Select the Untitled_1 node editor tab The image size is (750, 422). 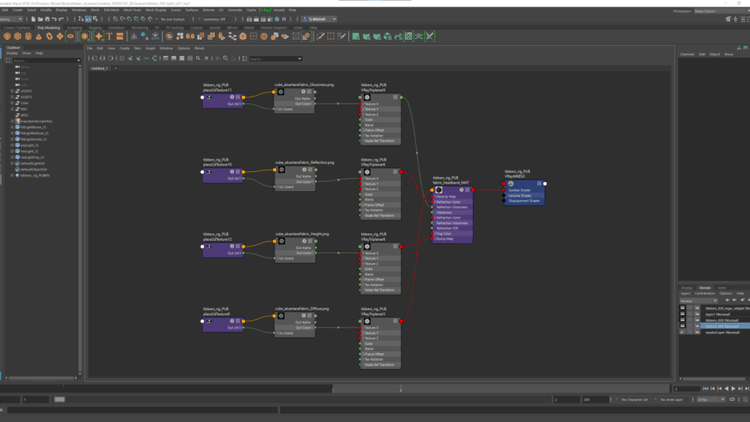coord(99,68)
